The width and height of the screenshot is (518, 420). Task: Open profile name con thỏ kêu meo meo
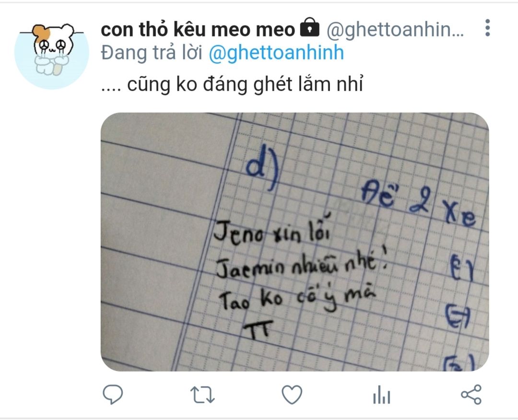[198, 30]
